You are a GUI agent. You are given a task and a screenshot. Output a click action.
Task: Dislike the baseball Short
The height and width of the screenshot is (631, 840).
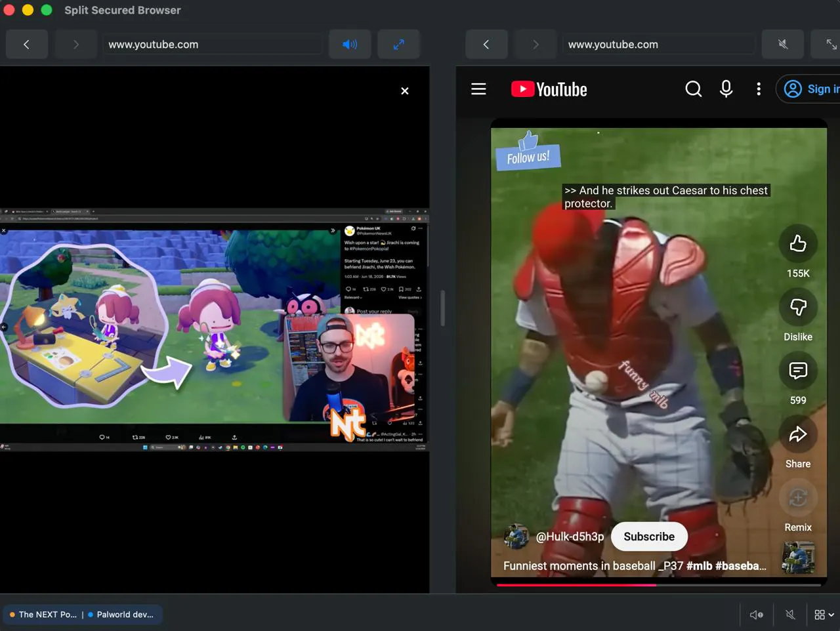coord(798,307)
